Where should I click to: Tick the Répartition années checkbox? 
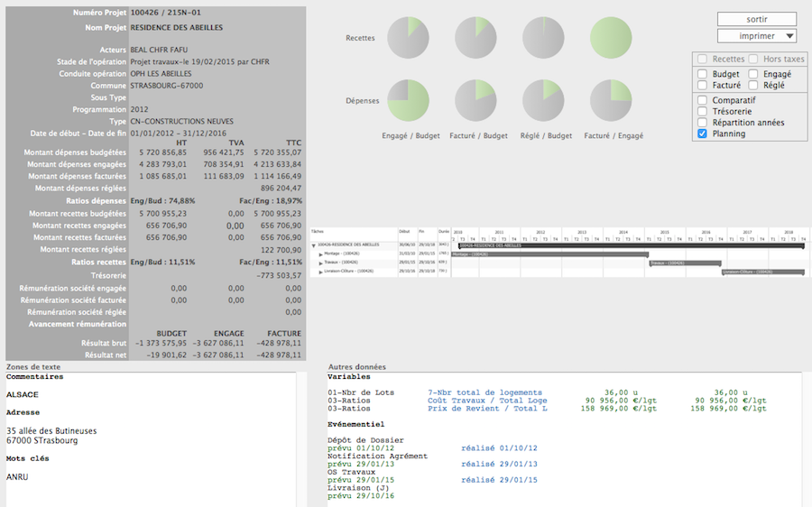pyautogui.click(x=702, y=123)
